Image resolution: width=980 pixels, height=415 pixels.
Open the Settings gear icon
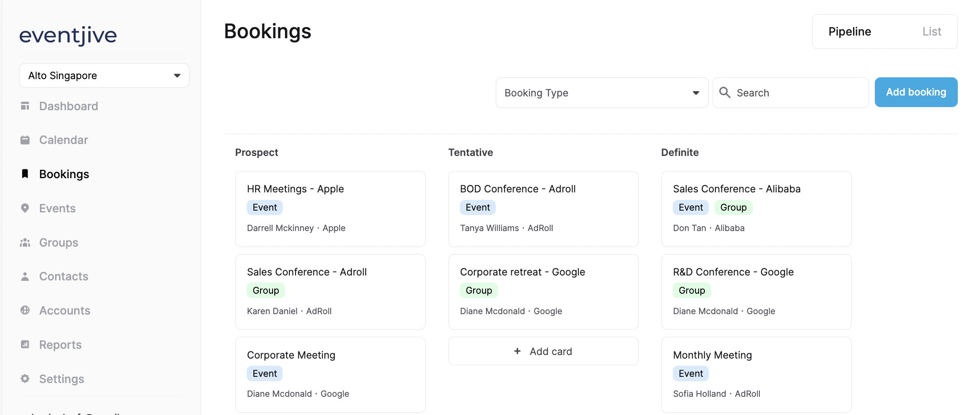(x=25, y=379)
